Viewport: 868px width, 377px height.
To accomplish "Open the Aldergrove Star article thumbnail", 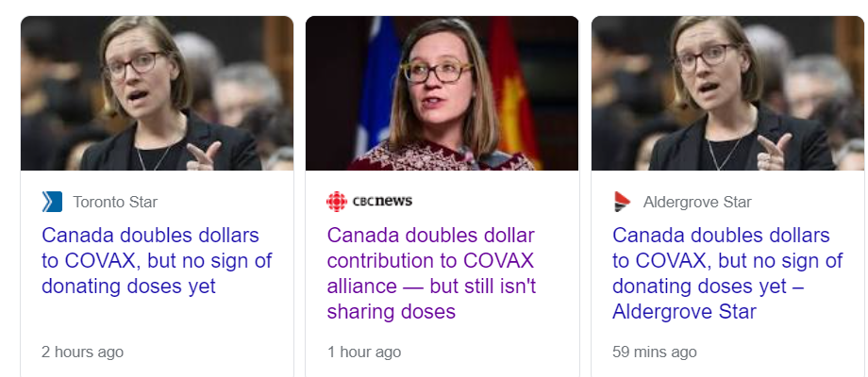I will 727,93.
